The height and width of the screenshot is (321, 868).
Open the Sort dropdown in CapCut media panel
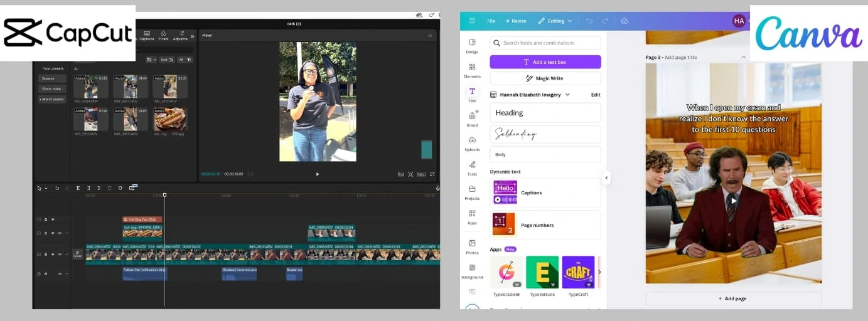pos(166,60)
